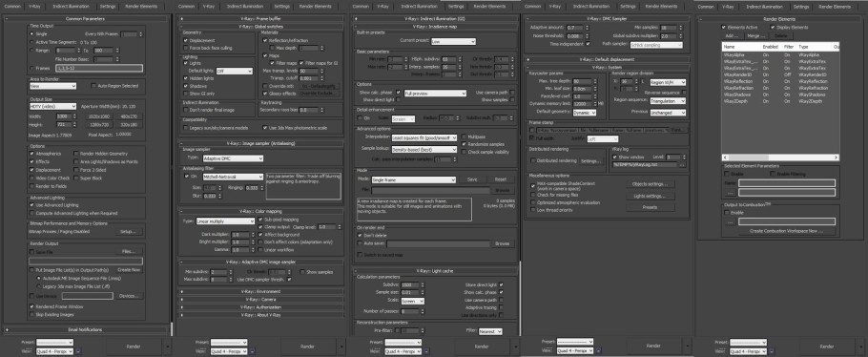The height and width of the screenshot is (357, 868).
Task: Open the Adaptive DMC image sampler type dropdown
Action: [x=229, y=158]
